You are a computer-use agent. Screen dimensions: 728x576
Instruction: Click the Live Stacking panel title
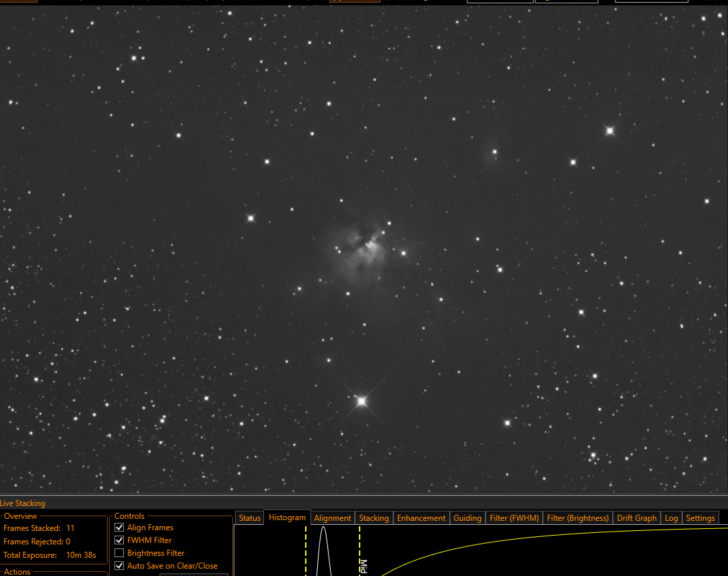pos(23,503)
